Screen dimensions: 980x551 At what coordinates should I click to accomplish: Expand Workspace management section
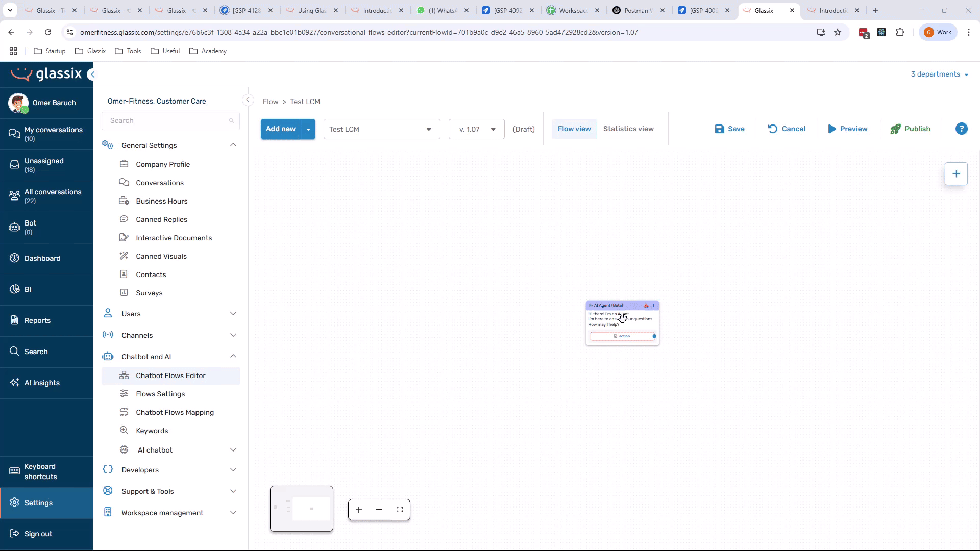pyautogui.click(x=233, y=513)
